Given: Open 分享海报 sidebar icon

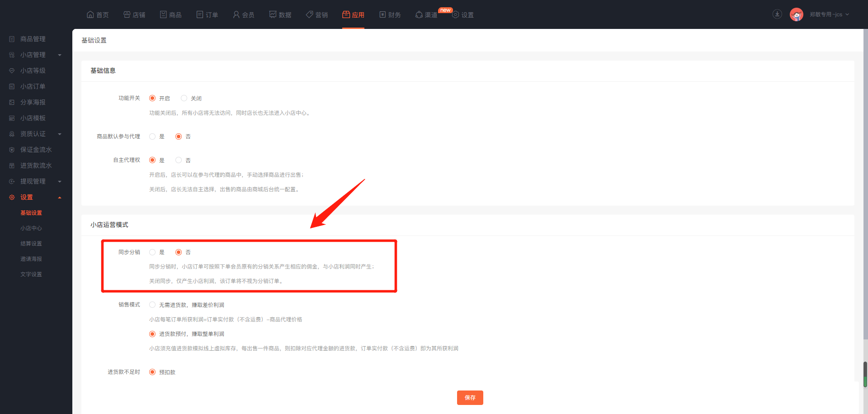Looking at the screenshot, I should tap(12, 103).
